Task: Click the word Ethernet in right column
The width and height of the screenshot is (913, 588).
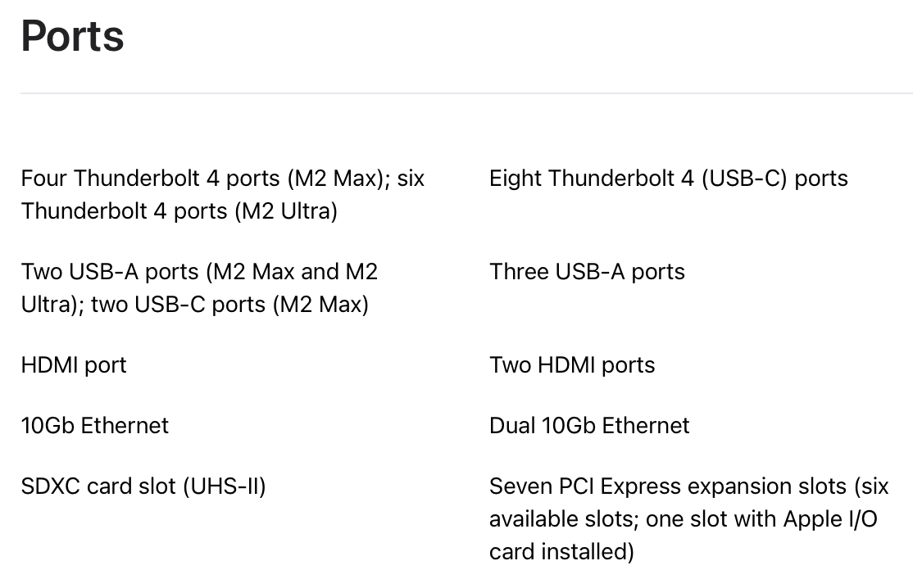Action: 645,426
